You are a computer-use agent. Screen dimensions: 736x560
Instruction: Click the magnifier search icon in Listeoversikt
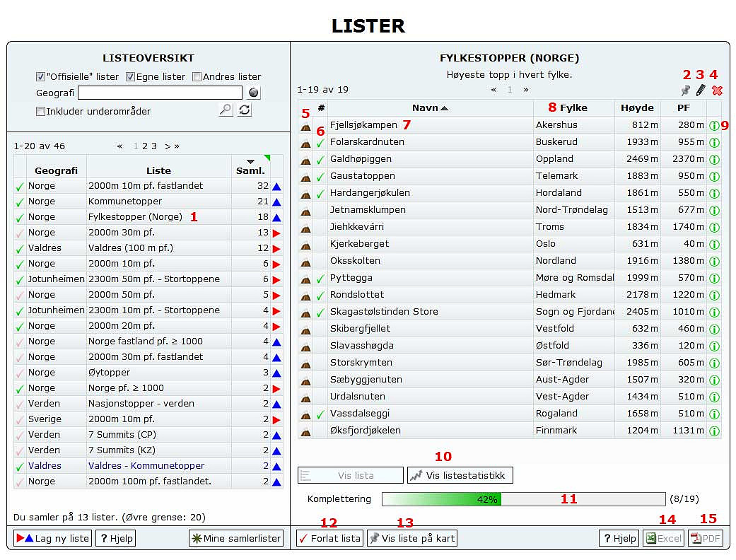coord(226,110)
